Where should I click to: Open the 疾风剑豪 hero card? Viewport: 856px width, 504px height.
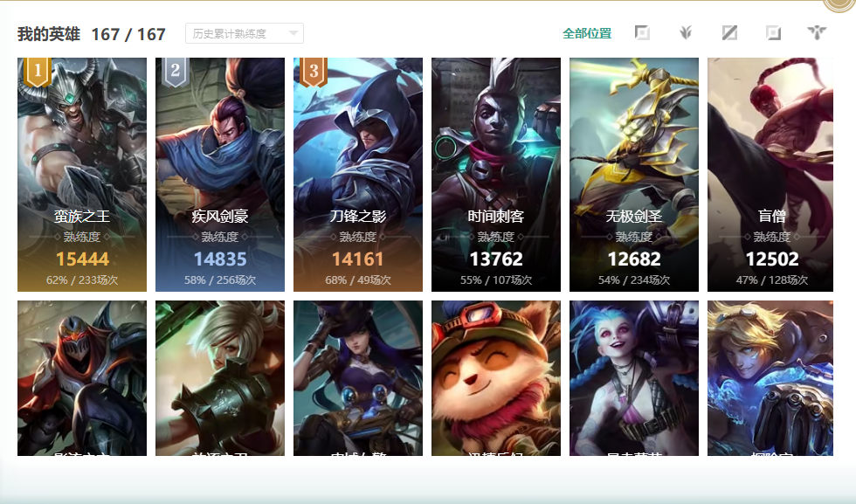220,175
